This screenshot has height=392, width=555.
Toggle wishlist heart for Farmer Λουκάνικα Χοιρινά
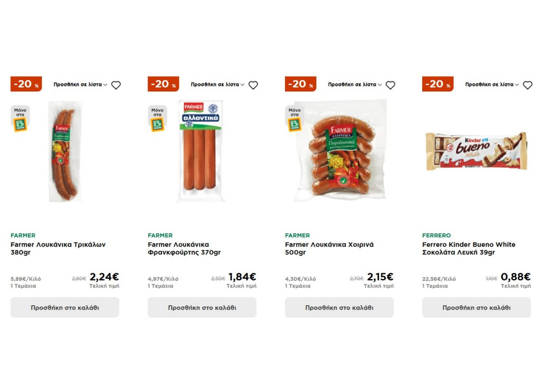[x=390, y=85]
